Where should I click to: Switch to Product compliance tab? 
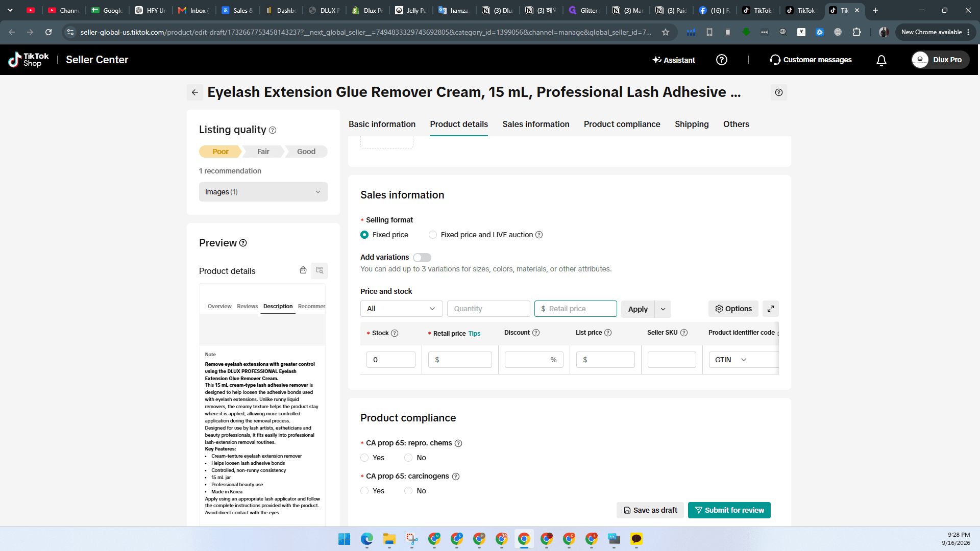pos(622,124)
